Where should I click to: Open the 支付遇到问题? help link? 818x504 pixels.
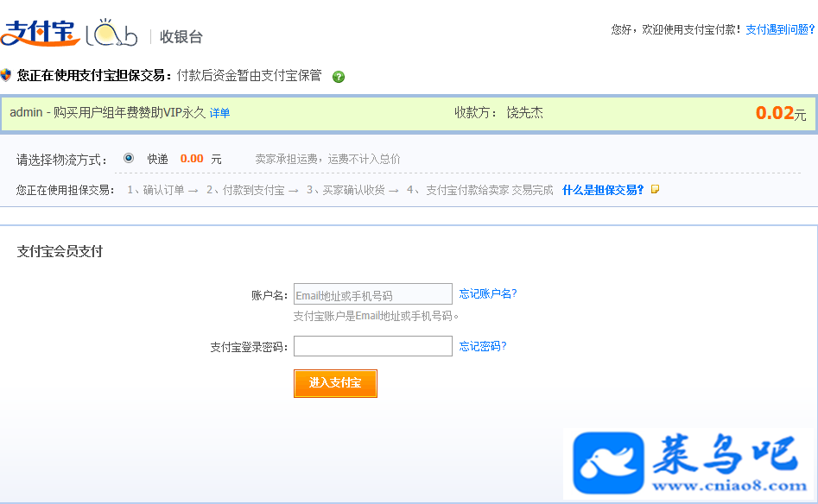(780, 29)
